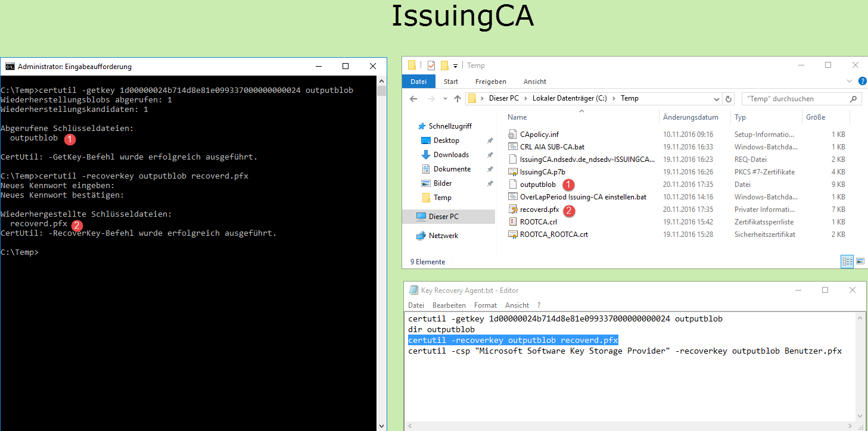Screen dimensions: 868x431
Task: Click the command prompt vertical scrollbar thumb
Action: [382, 92]
